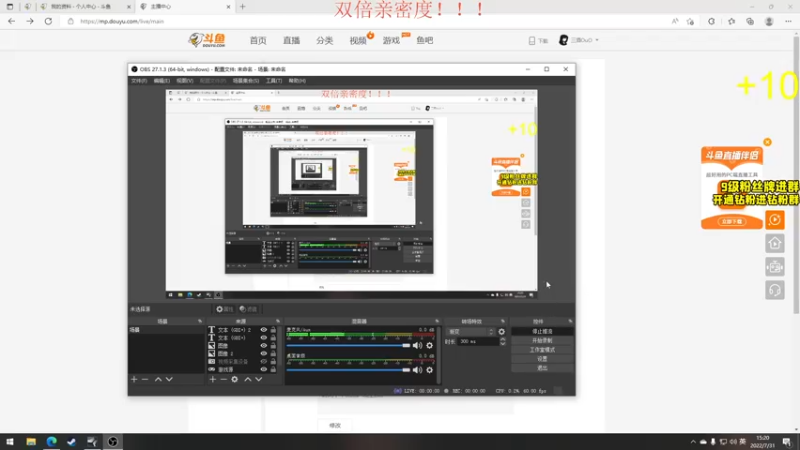
Task: Open 麦克风/Aux audio settings gear
Action: (x=430, y=345)
